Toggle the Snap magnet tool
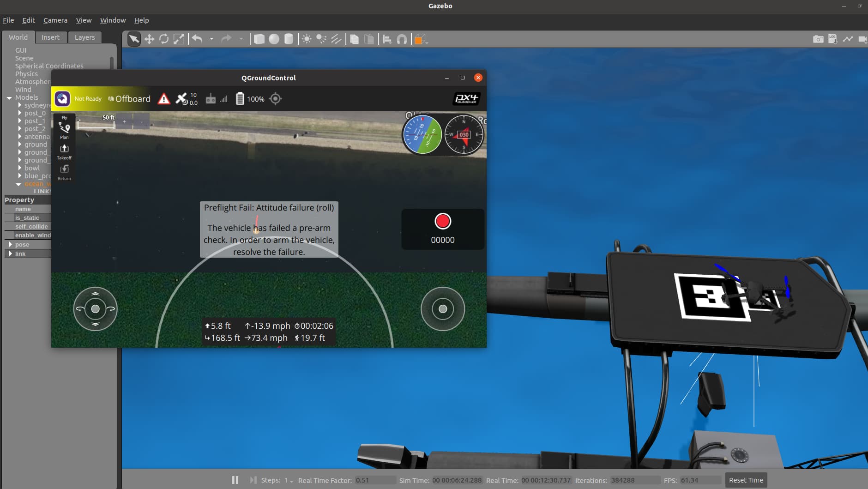 pyautogui.click(x=402, y=39)
